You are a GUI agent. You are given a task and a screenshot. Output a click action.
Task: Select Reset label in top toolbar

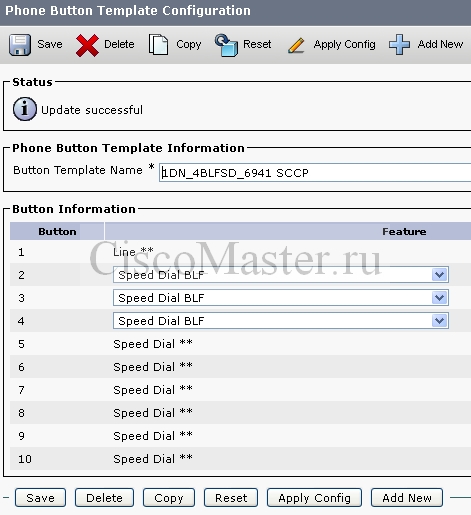pyautogui.click(x=257, y=44)
